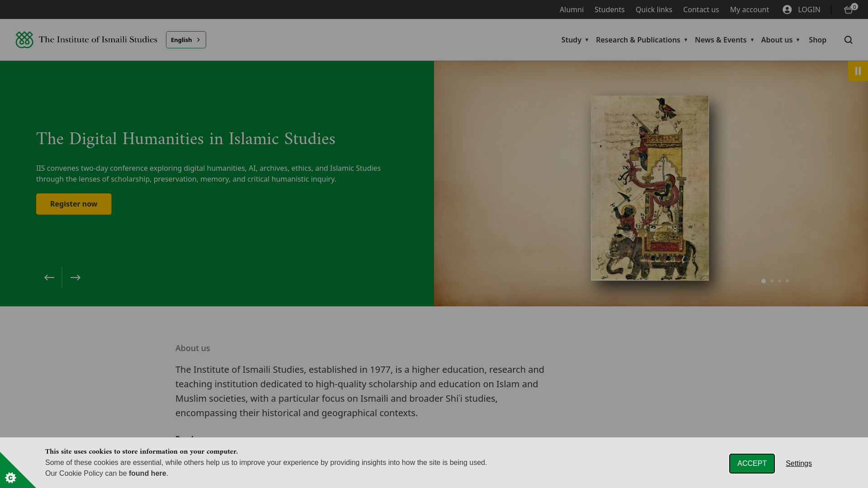Select the third carousel dot
Viewport: 868px width, 488px height.
[779, 281]
